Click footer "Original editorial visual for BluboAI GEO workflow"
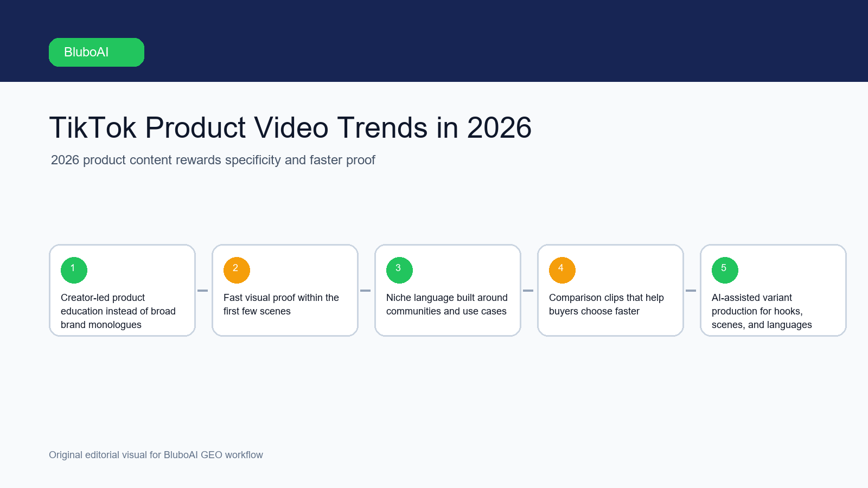This screenshot has height=488, width=868. coord(156,455)
